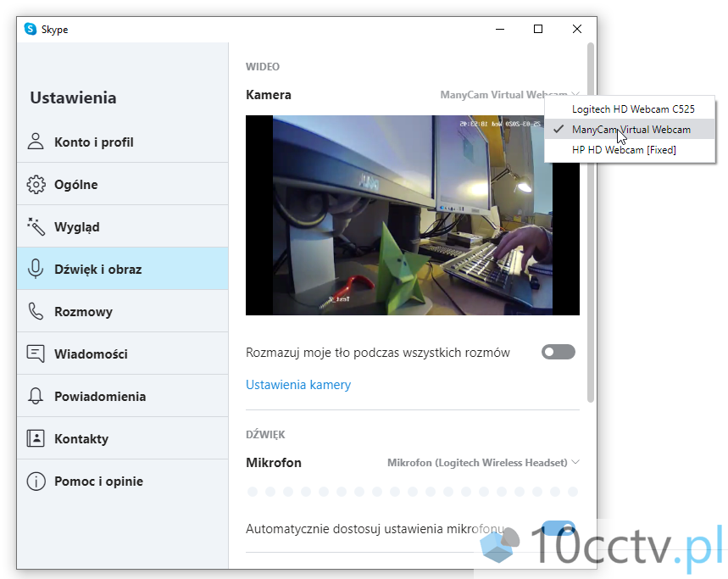
Task: Click the chat bubble icon beside Wiadomości
Action: (36, 354)
